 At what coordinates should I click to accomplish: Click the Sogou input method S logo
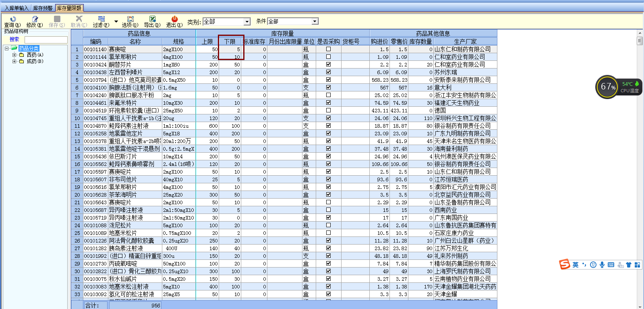click(565, 264)
